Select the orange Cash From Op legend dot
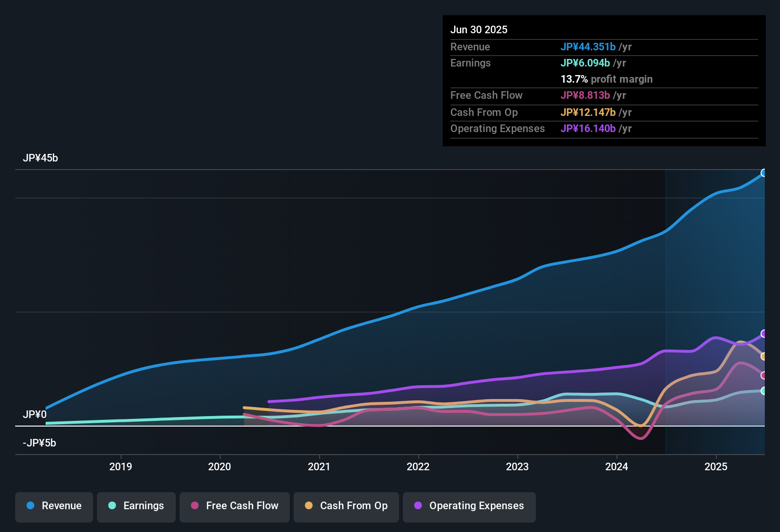Viewport: 780px width, 532px height. [308, 506]
